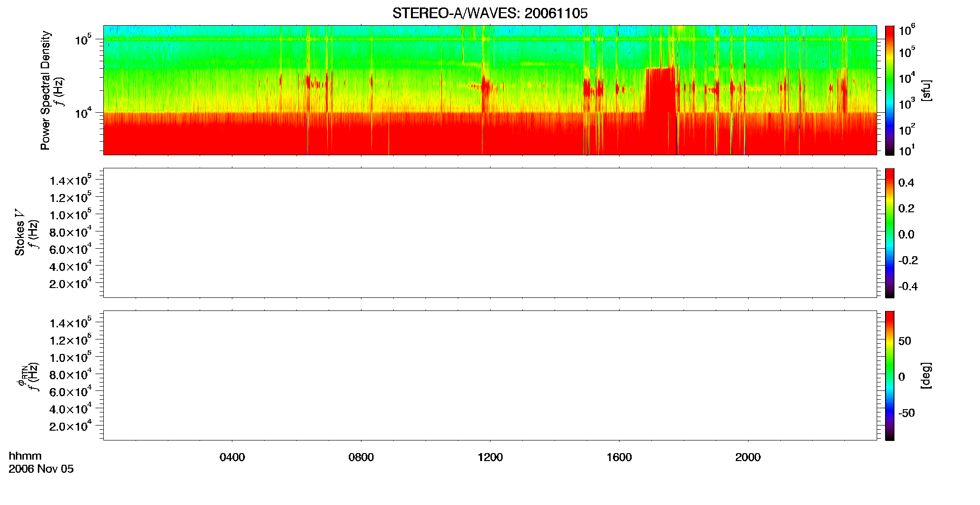Click the 10^6 tick on top color bar

(x=907, y=30)
